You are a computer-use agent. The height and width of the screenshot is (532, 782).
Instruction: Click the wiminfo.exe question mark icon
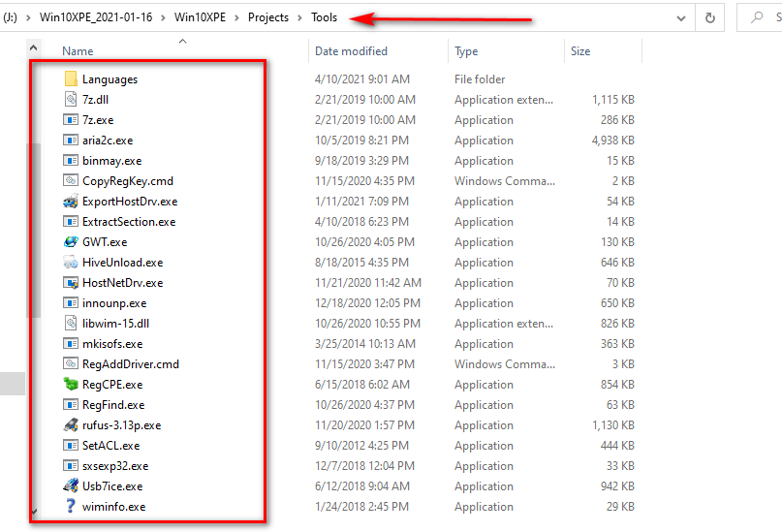coord(71,506)
